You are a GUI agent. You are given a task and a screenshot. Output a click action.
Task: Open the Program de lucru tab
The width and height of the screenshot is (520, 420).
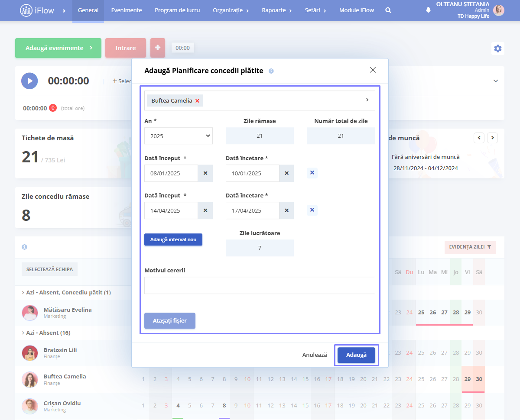(x=177, y=10)
